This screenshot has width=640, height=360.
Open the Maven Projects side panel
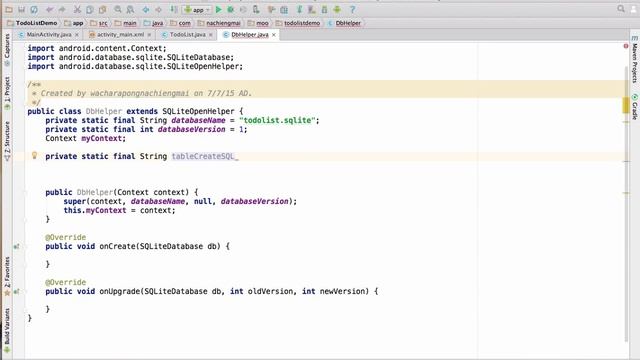635,60
